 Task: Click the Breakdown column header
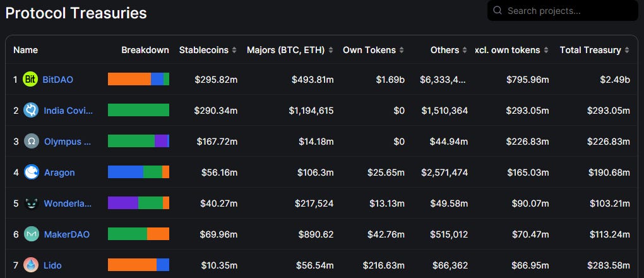[145, 50]
